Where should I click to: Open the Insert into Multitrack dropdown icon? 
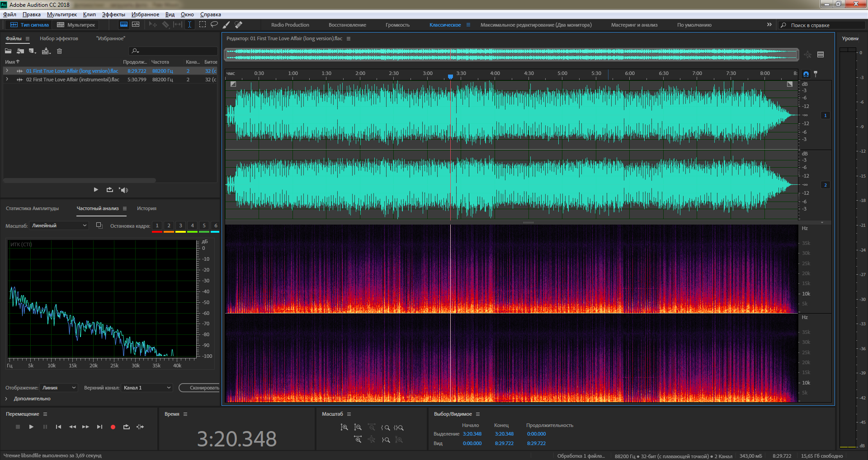point(46,51)
